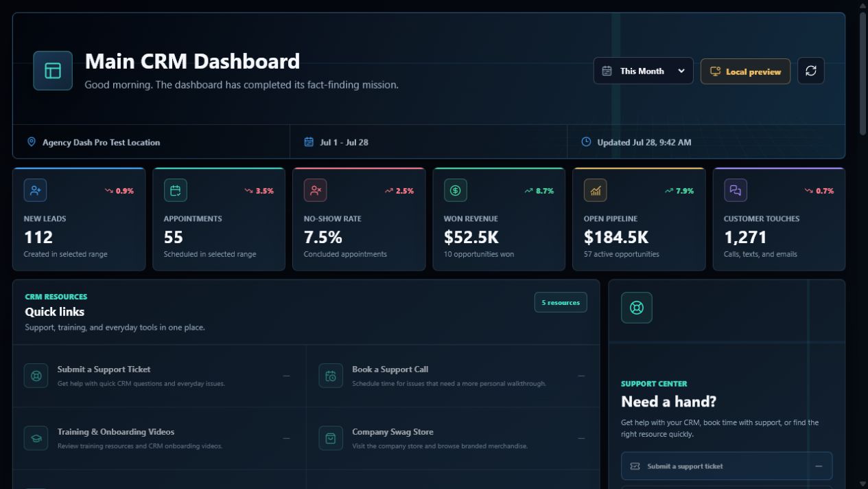The width and height of the screenshot is (868, 489).
Task: Click the Customer Touches chat bubbles icon
Action: 735,190
